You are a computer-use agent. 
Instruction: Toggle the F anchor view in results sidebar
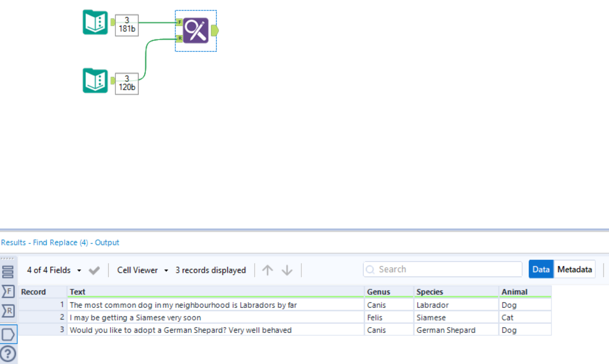8,291
